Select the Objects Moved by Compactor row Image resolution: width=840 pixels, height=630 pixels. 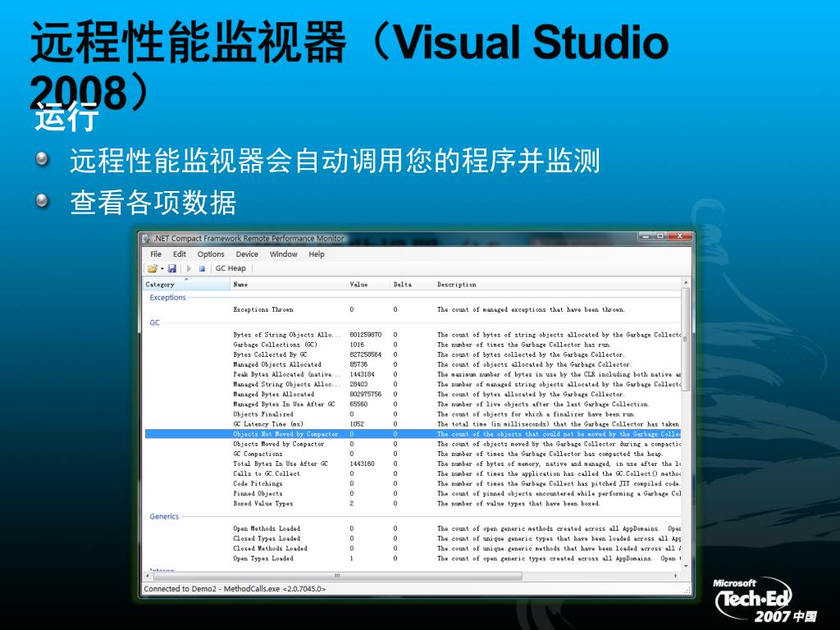pyautogui.click(x=413, y=444)
